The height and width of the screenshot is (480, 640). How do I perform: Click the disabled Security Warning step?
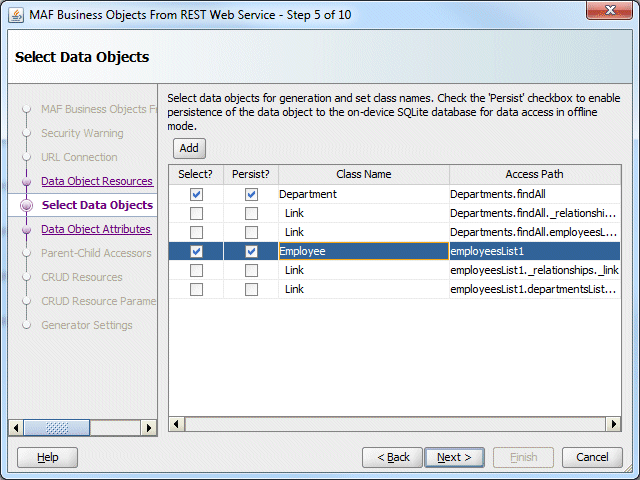pos(82,133)
